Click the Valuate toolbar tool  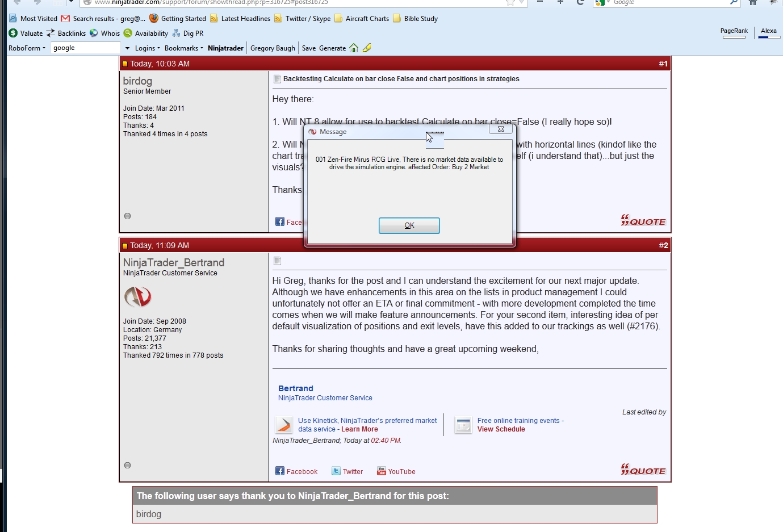(x=26, y=33)
